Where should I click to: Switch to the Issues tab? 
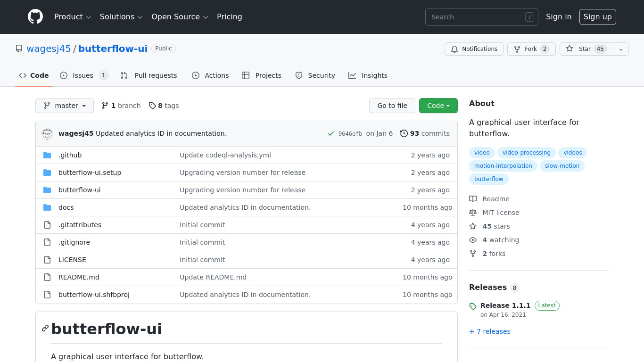[x=84, y=75]
